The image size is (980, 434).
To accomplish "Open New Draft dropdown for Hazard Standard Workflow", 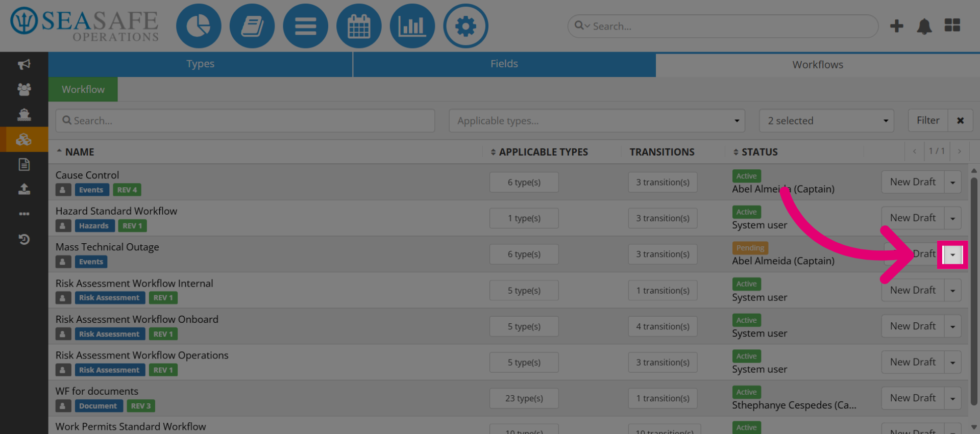I will coord(953,218).
